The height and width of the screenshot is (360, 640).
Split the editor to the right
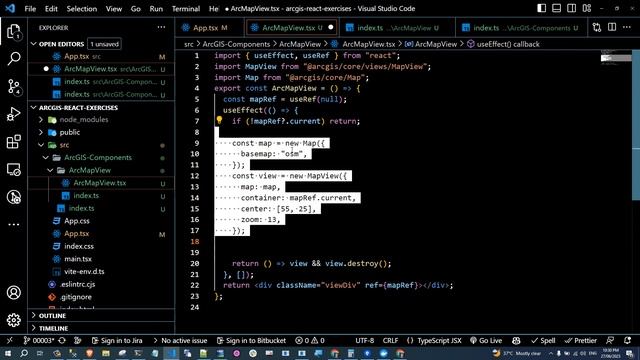pyautogui.click(x=612, y=27)
